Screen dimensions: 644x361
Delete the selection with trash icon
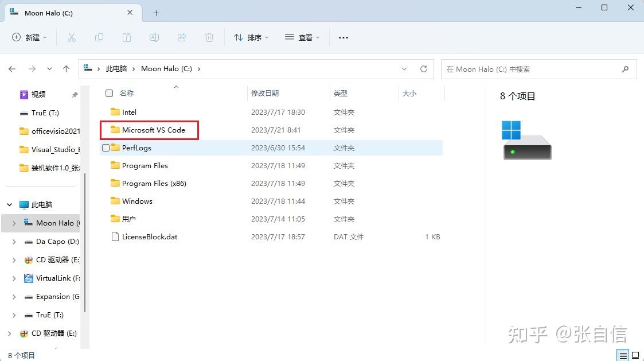coord(209,37)
